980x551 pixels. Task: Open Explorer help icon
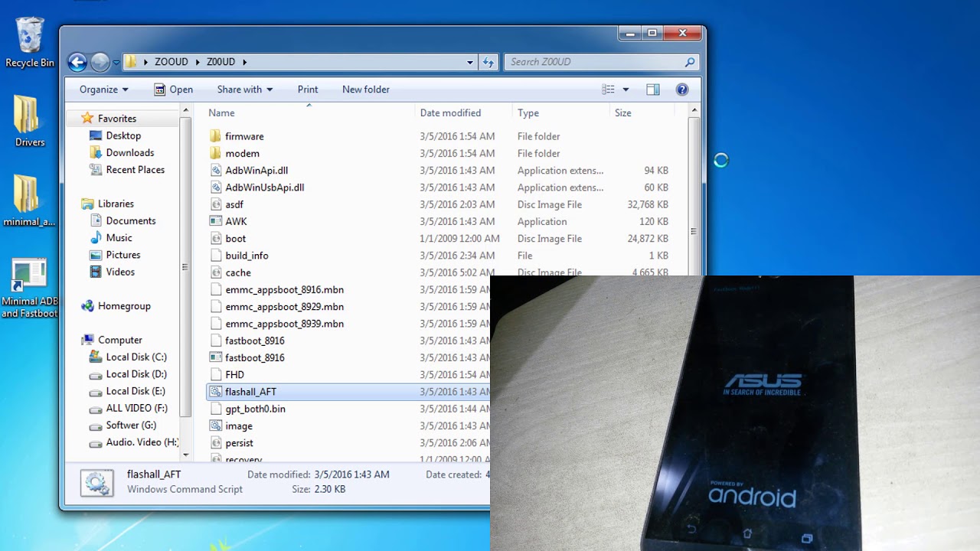coord(682,90)
